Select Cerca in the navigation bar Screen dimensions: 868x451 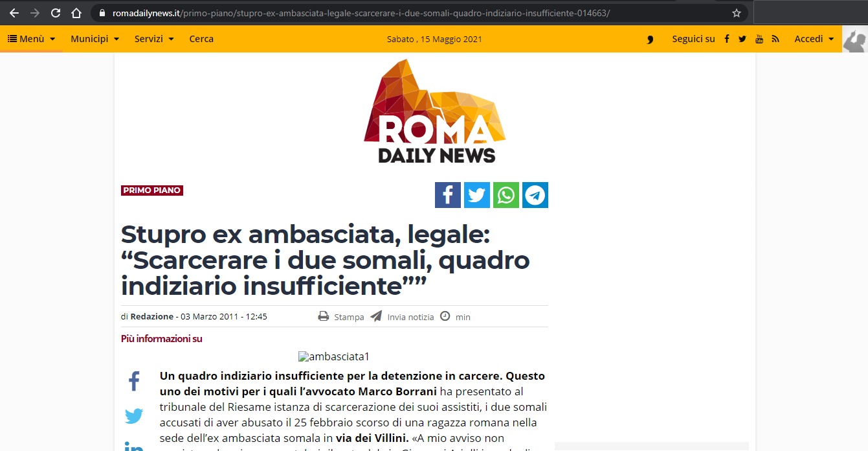coord(201,39)
